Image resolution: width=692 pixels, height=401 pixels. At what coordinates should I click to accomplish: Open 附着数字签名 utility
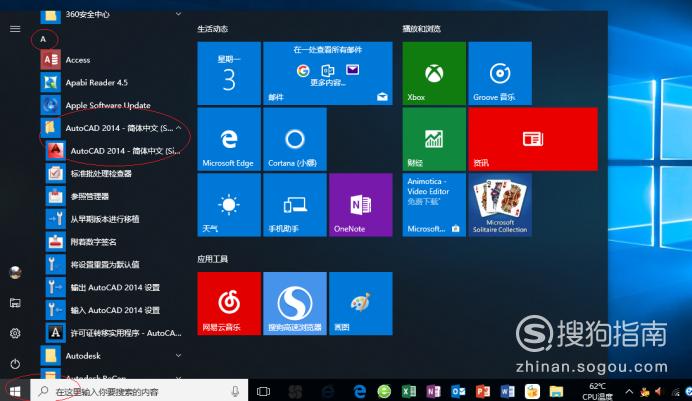tap(115, 242)
